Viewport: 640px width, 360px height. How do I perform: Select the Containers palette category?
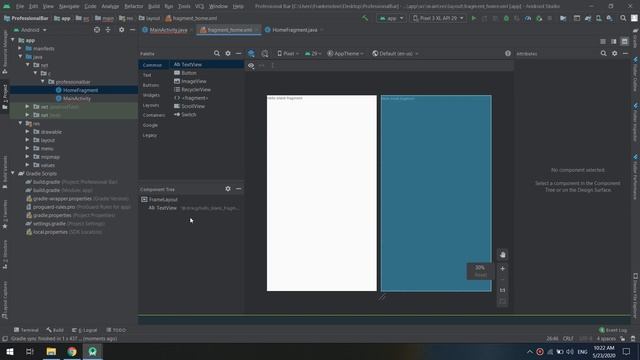click(x=154, y=115)
